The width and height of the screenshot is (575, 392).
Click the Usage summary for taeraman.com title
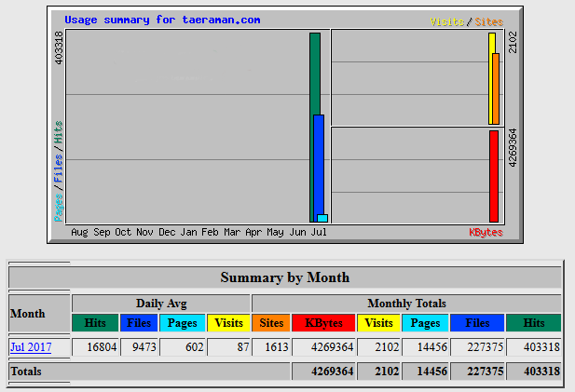pyautogui.click(x=162, y=20)
